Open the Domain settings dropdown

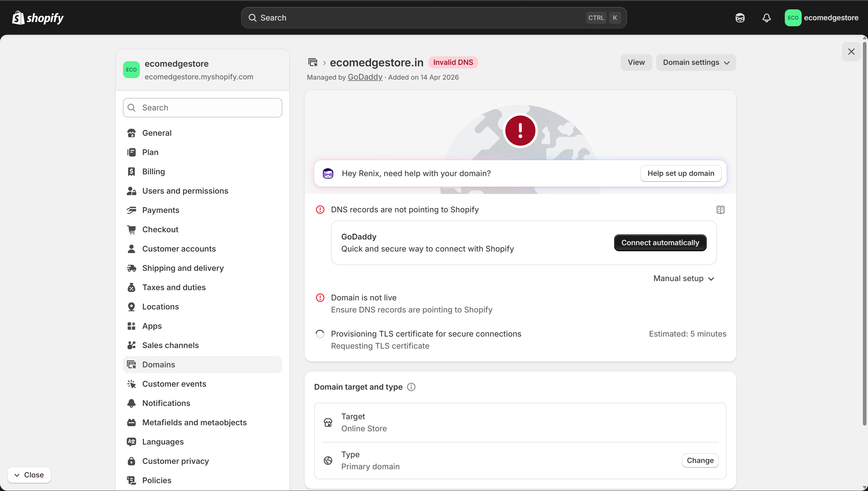(696, 62)
